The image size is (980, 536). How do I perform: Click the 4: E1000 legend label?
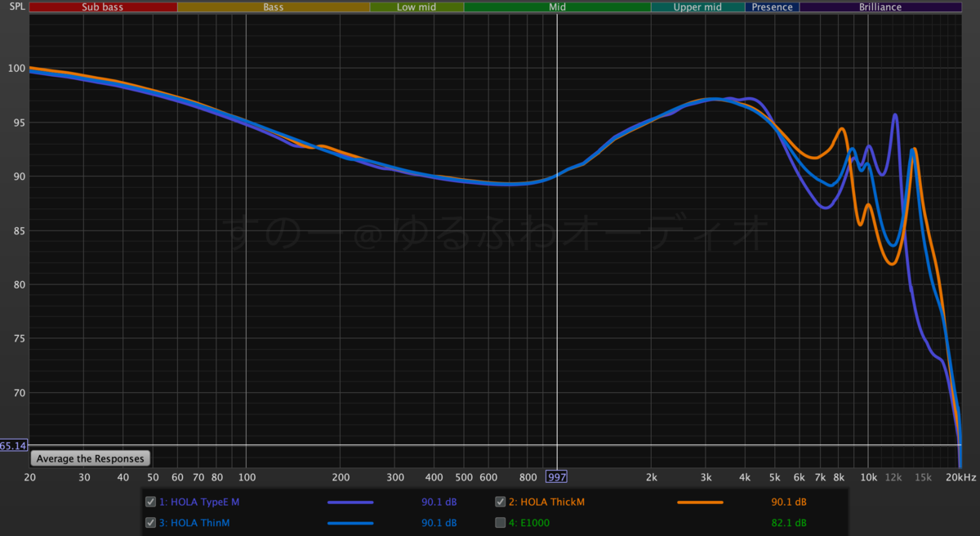tap(529, 522)
